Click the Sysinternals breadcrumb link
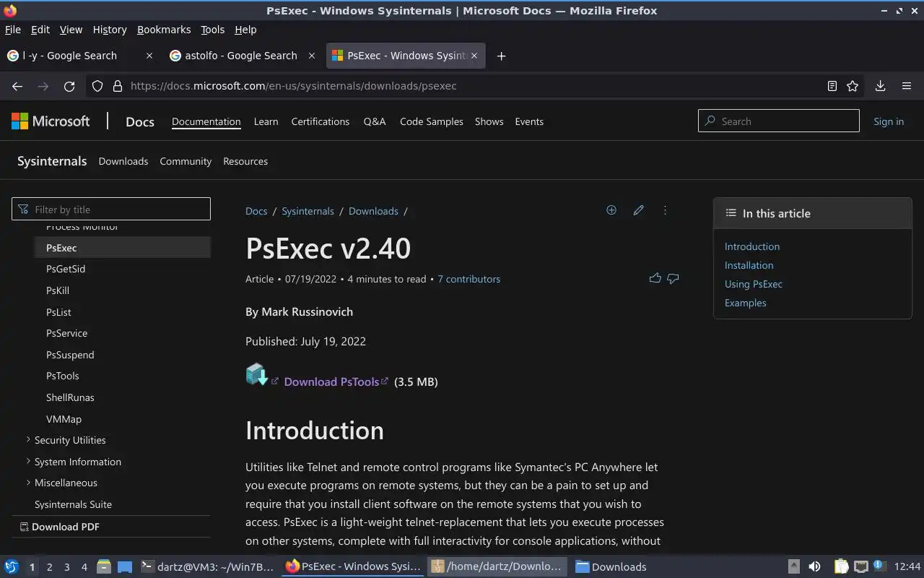The width and height of the screenshot is (924, 578). [308, 211]
